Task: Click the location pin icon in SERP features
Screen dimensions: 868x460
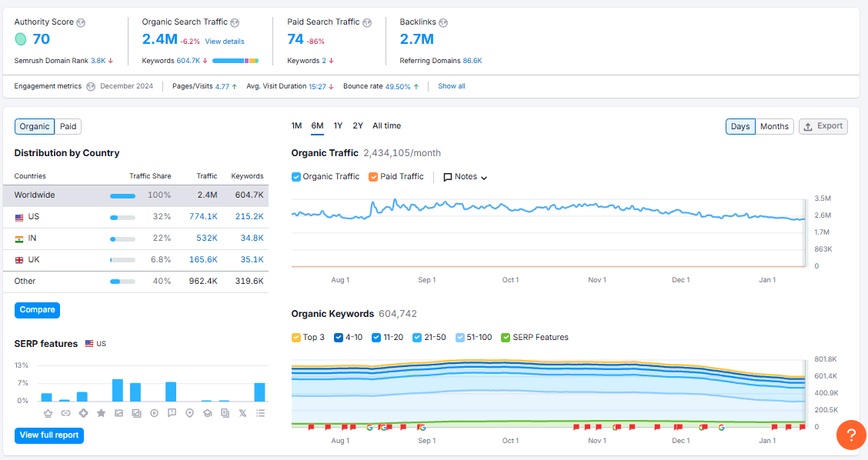Action: coord(189,413)
